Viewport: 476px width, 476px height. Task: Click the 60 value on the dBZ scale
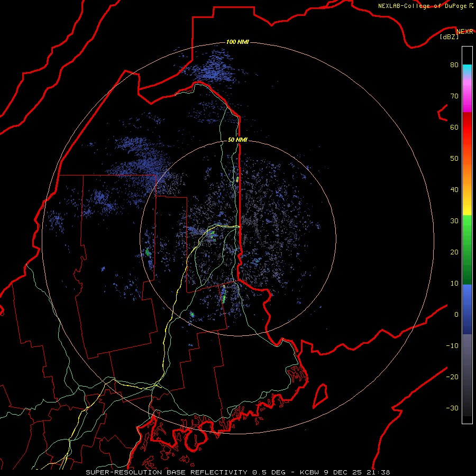454,127
